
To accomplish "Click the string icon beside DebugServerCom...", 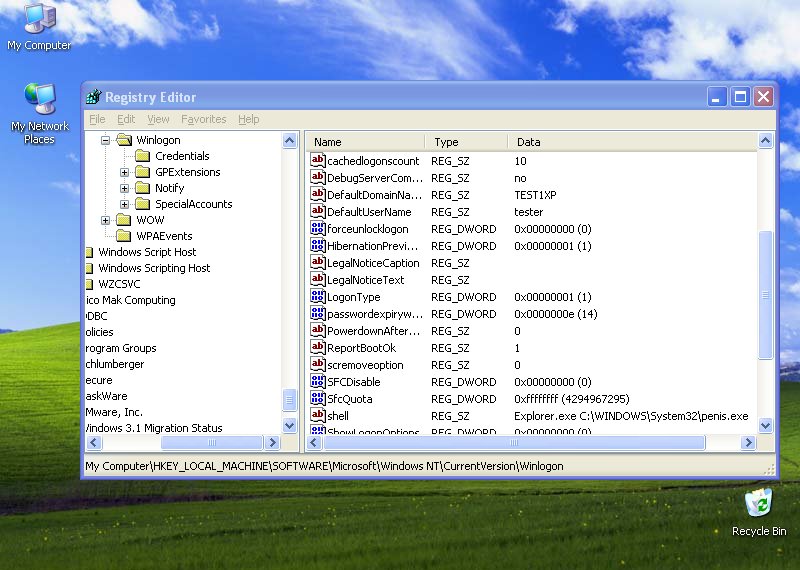I will (318, 178).
